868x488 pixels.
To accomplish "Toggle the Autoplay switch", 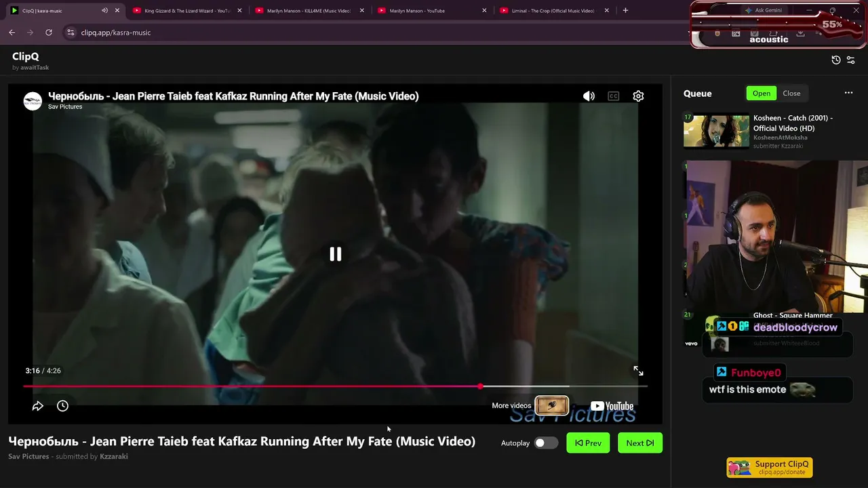I will (x=546, y=443).
